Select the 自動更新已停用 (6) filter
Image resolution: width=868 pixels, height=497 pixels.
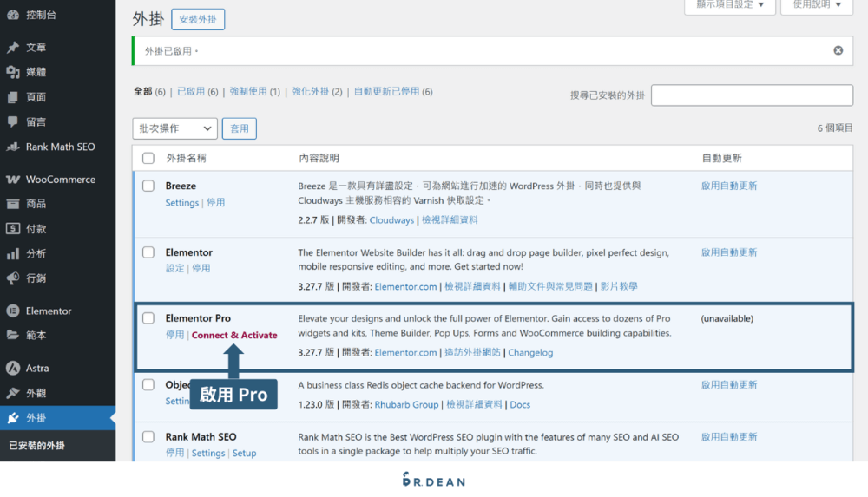[x=393, y=91]
